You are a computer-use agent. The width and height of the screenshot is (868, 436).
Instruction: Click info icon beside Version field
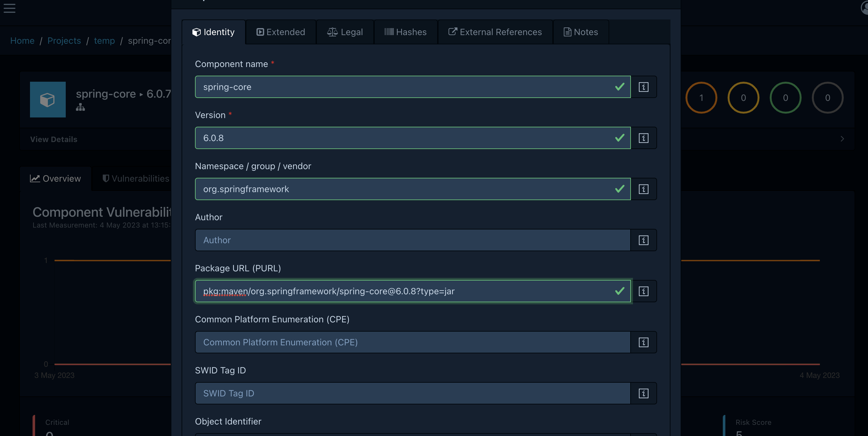pyautogui.click(x=643, y=138)
